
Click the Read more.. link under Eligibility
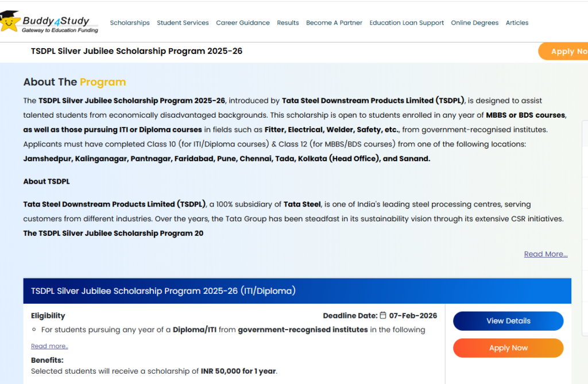pyautogui.click(x=49, y=346)
